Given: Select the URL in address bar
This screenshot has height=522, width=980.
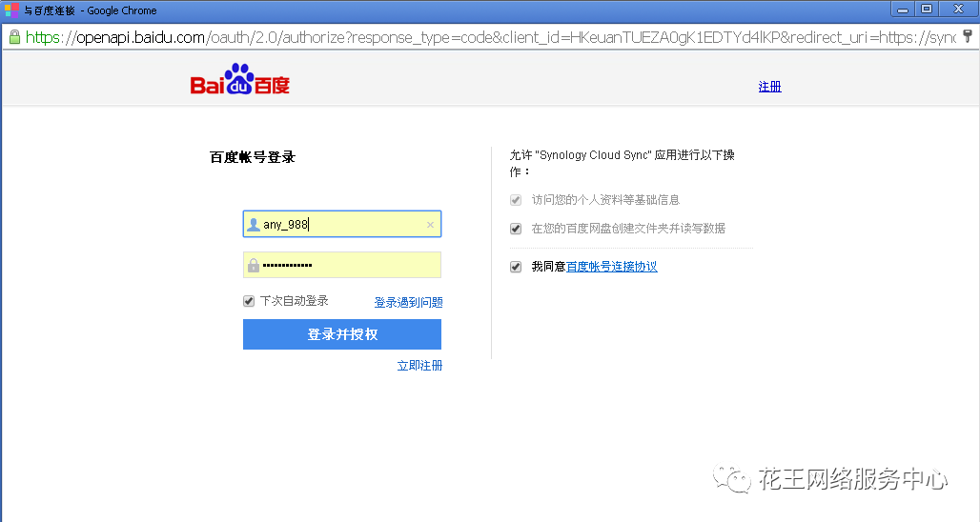Looking at the screenshot, I should point(491,37).
